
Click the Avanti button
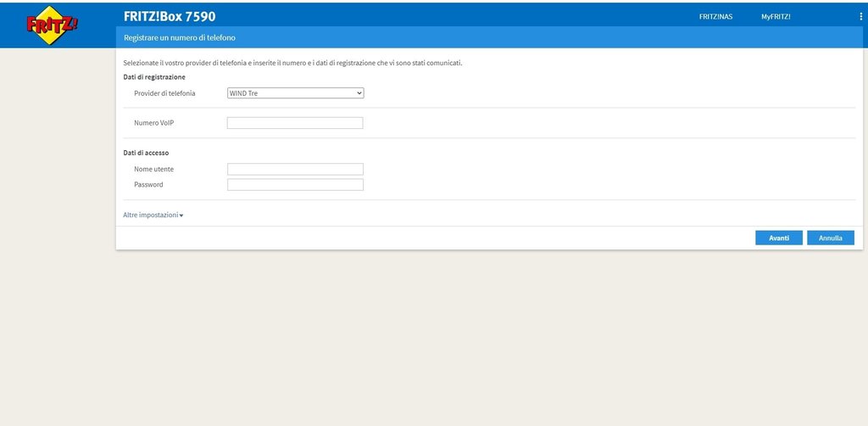click(779, 238)
